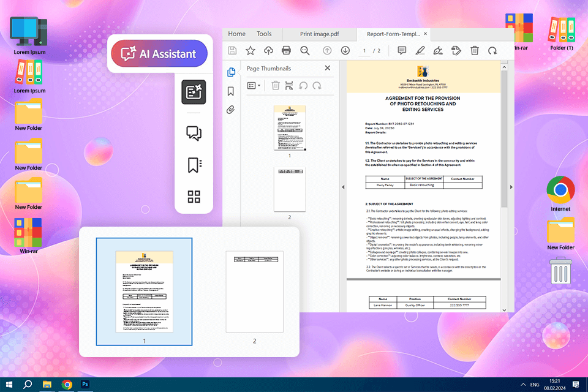This screenshot has height=392, width=588.
Task: Click the ENG language indicator
Action: pos(535,385)
